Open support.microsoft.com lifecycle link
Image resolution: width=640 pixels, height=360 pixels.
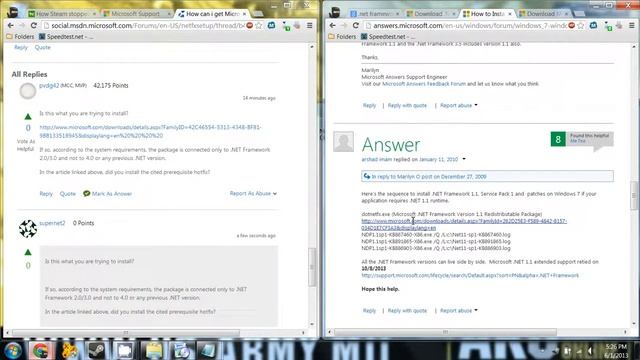[x=470, y=276]
